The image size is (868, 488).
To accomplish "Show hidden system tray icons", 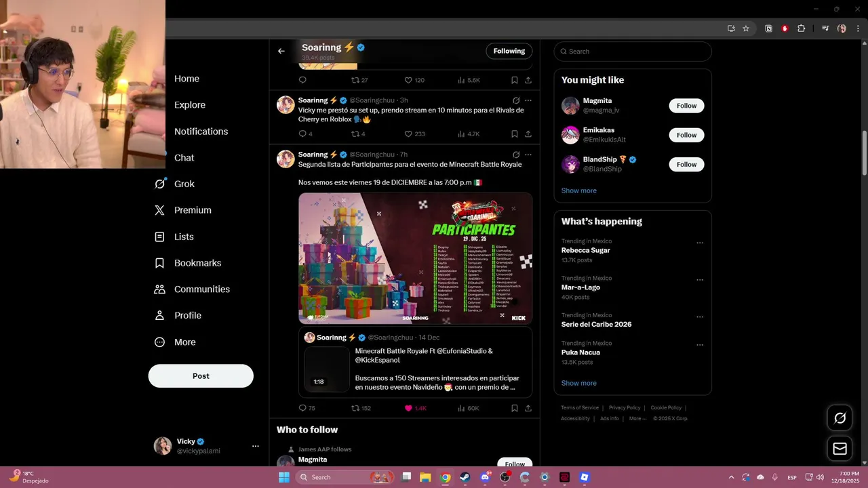I will pyautogui.click(x=731, y=477).
